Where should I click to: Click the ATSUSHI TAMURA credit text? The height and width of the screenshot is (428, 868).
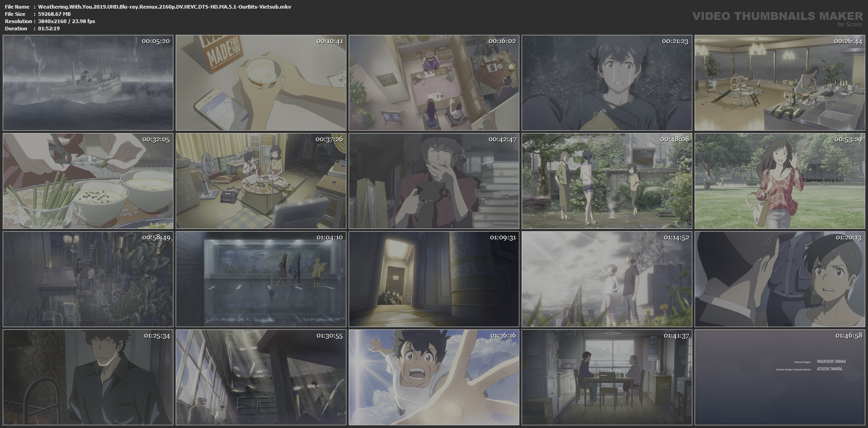830,369
